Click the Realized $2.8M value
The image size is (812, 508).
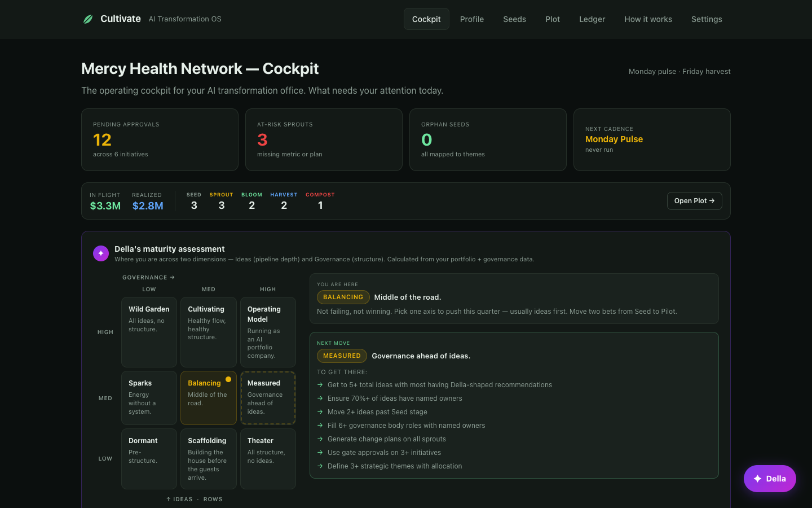click(x=148, y=206)
